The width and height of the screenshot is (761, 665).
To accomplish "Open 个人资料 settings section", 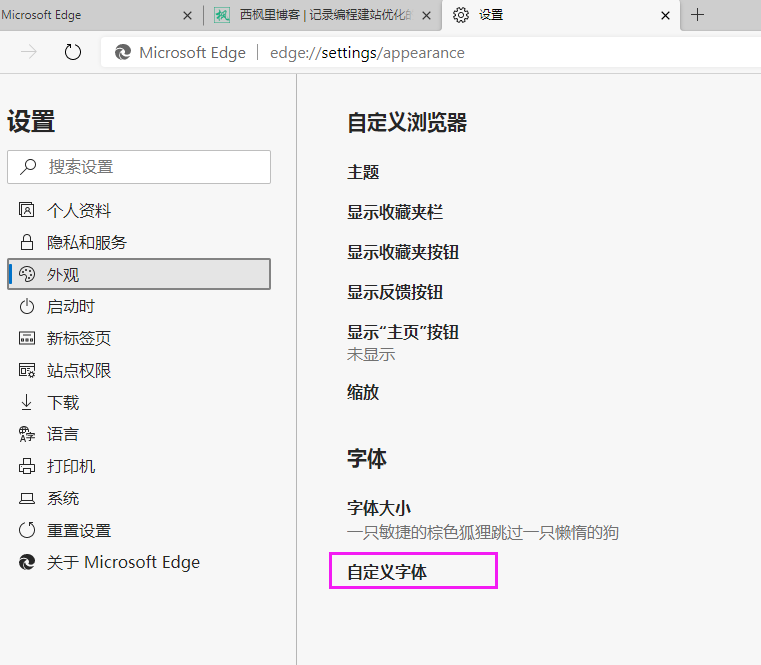I will (x=139, y=210).
